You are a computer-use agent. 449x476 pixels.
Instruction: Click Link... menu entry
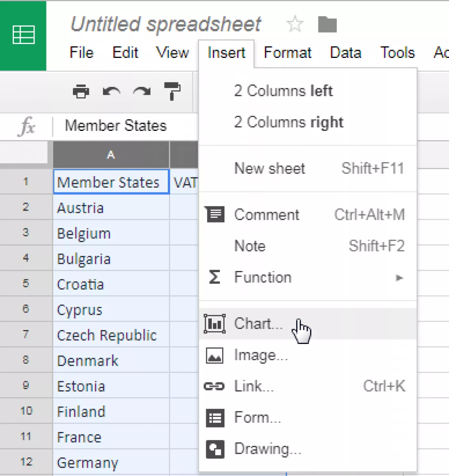click(x=254, y=386)
